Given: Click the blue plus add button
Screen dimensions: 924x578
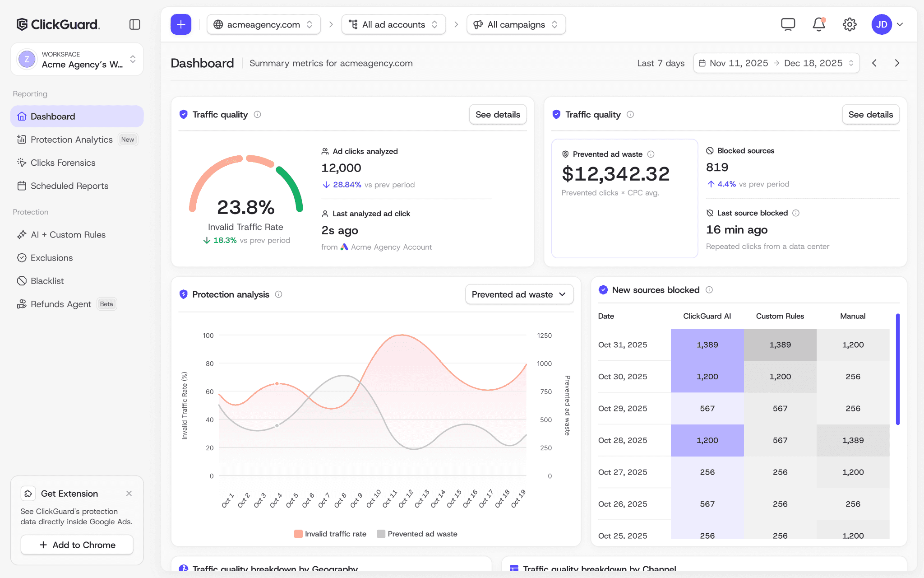Looking at the screenshot, I should click(181, 24).
